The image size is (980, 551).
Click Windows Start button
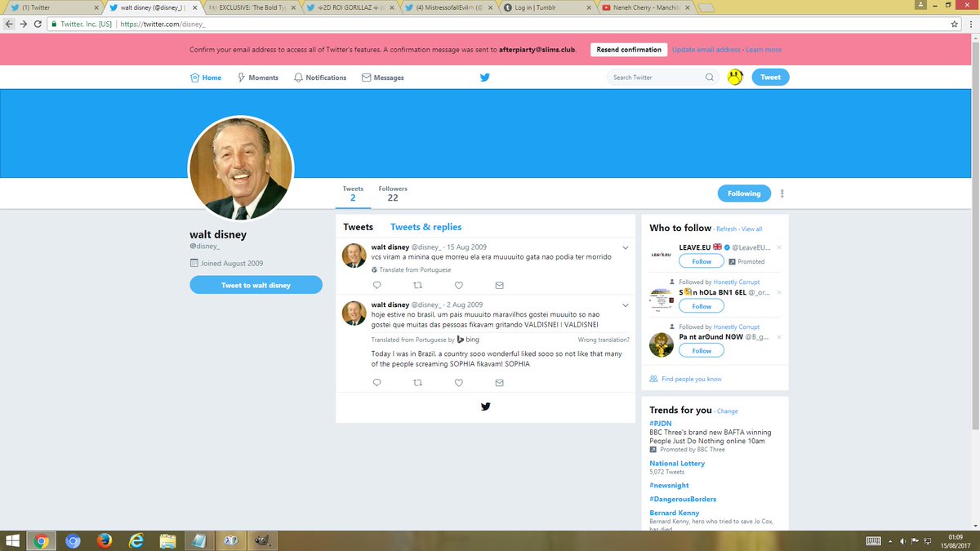point(14,540)
